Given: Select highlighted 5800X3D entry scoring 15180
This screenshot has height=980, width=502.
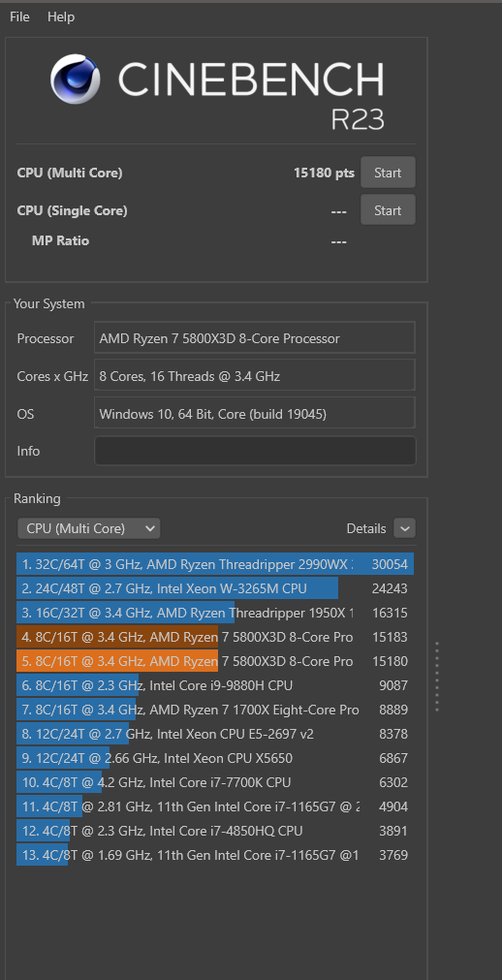Looking at the screenshot, I should coord(215,661).
